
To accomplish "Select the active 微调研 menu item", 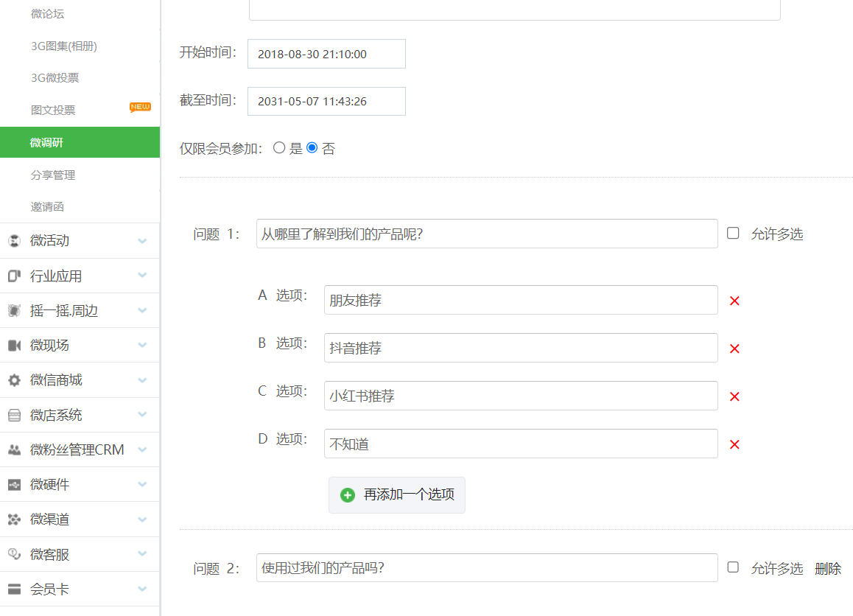I will point(80,142).
